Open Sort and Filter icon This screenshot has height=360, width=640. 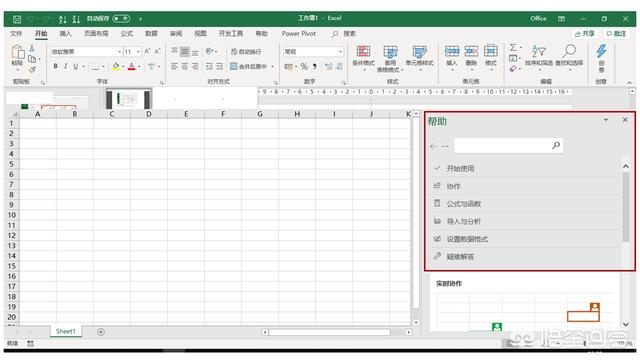(x=539, y=56)
